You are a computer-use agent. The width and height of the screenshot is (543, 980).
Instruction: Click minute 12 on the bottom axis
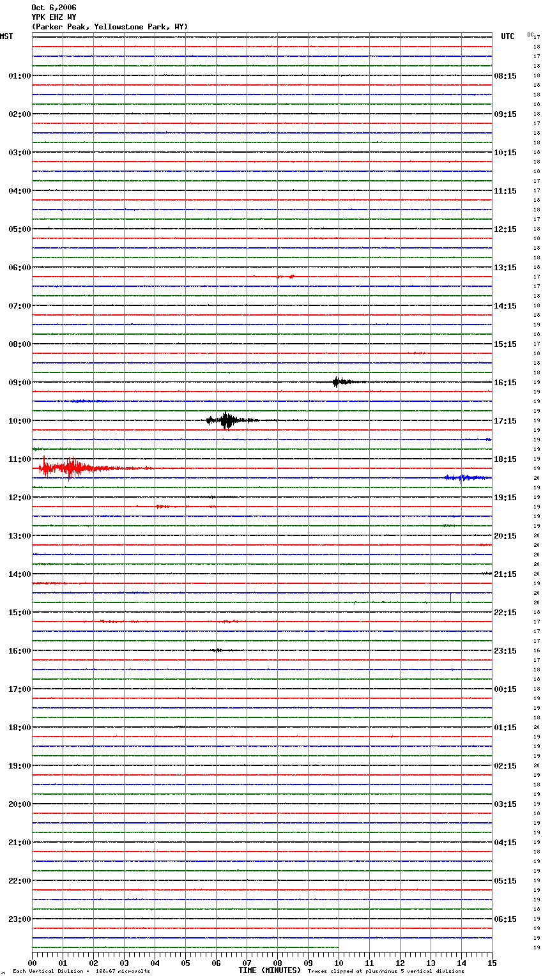coord(400,963)
